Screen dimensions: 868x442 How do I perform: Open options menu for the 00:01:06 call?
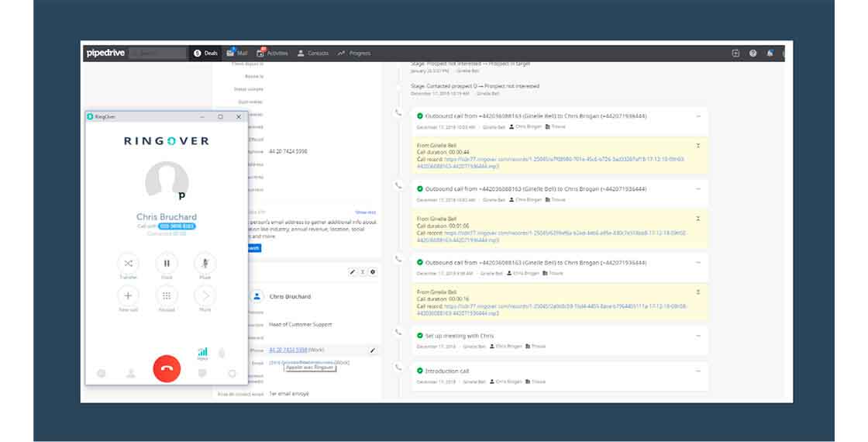click(x=698, y=189)
